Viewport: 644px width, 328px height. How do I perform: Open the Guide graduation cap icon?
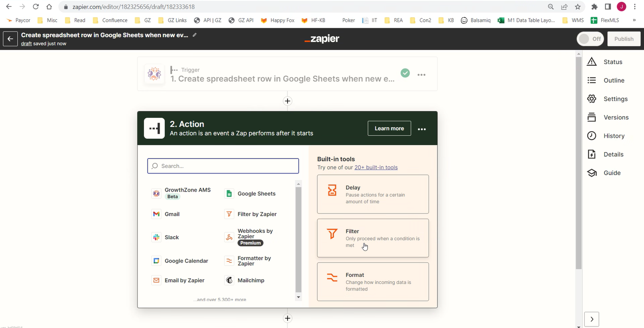pyautogui.click(x=592, y=173)
